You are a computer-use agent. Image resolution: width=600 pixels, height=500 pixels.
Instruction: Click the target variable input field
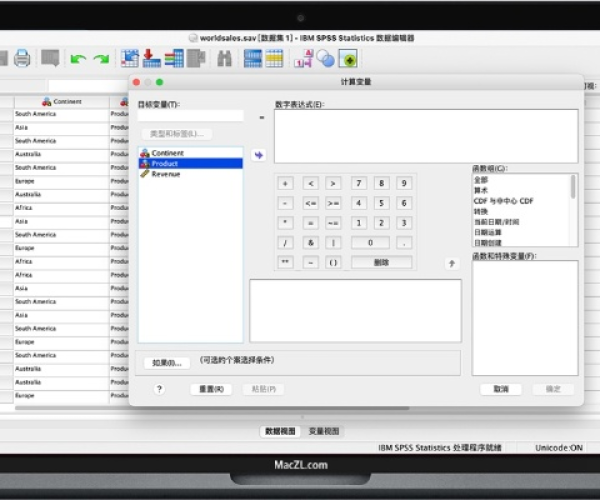pyautogui.click(x=191, y=116)
